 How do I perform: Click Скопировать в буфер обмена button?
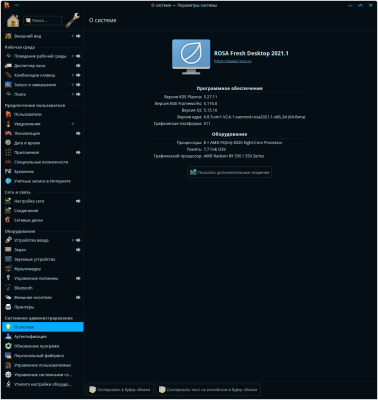[120, 389]
